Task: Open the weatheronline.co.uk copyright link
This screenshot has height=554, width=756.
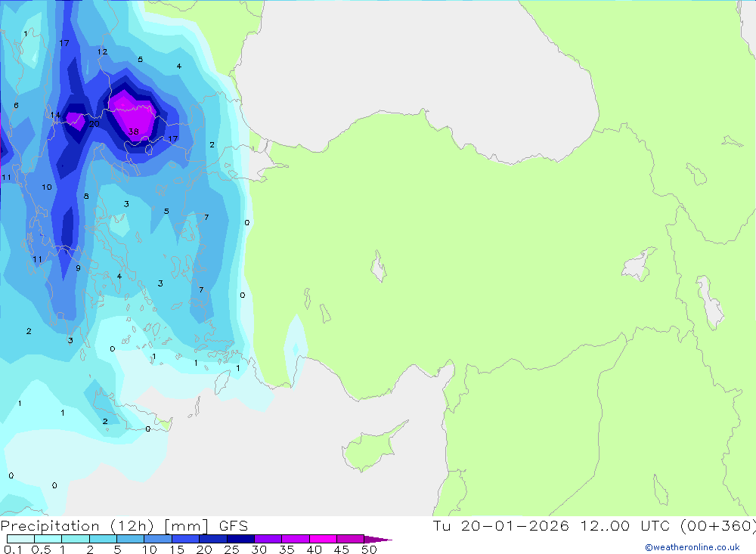Action: pos(692,547)
